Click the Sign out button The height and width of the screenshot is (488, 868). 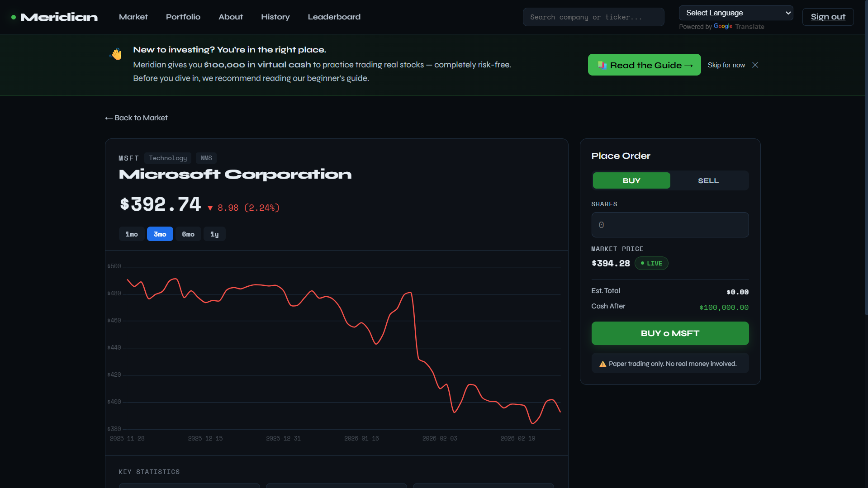828,17
